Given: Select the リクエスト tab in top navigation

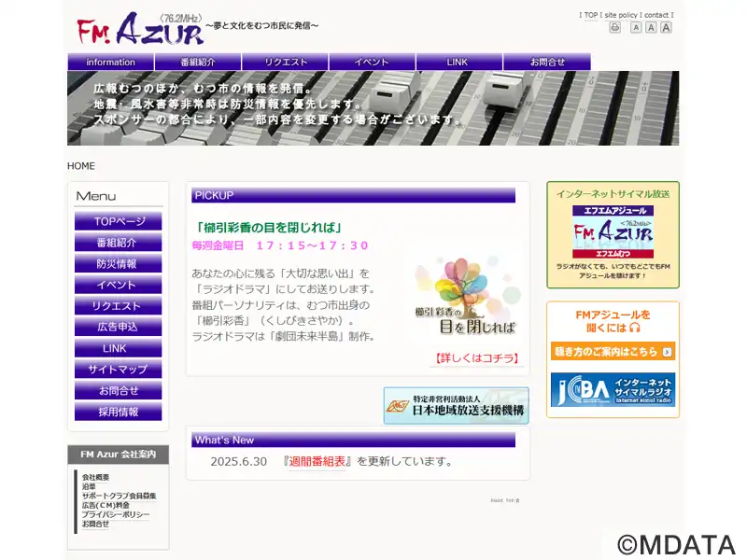Looking at the screenshot, I should point(286,62).
